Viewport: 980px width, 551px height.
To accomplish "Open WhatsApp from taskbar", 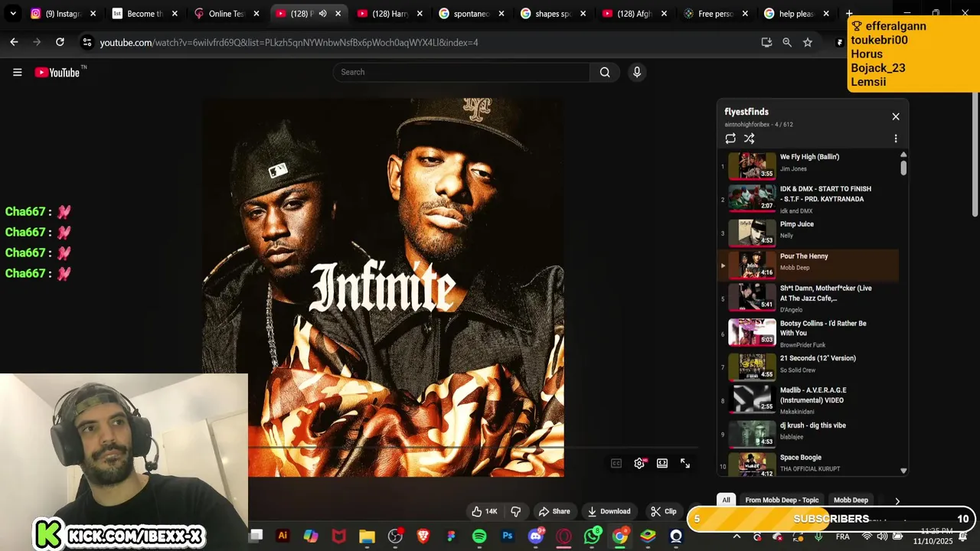I will 592,536.
